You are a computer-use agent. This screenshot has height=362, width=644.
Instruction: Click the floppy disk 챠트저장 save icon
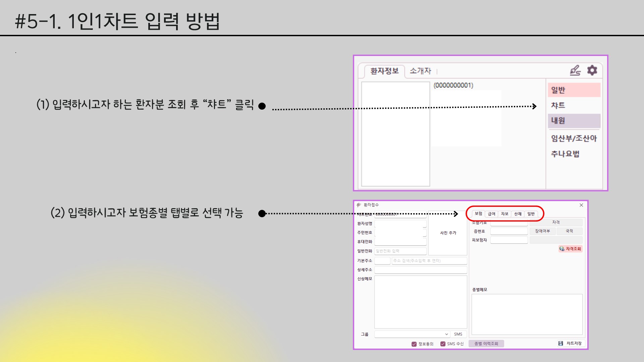pyautogui.click(x=560, y=343)
